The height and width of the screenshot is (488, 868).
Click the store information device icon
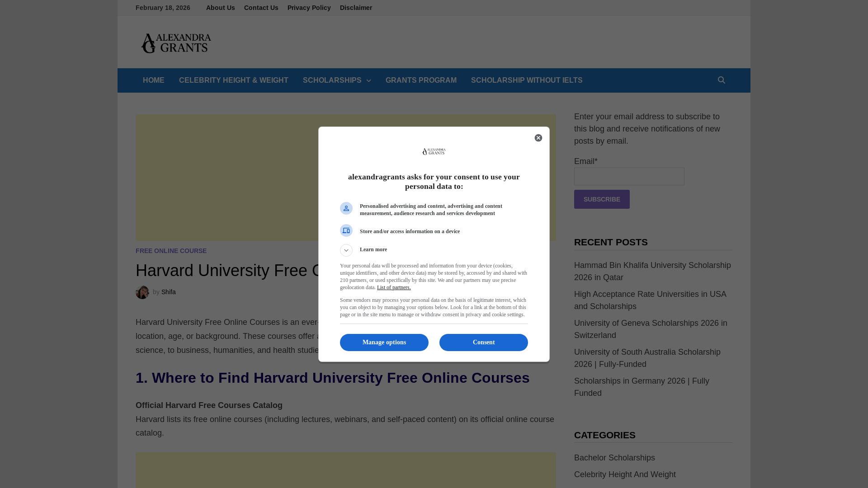(346, 230)
